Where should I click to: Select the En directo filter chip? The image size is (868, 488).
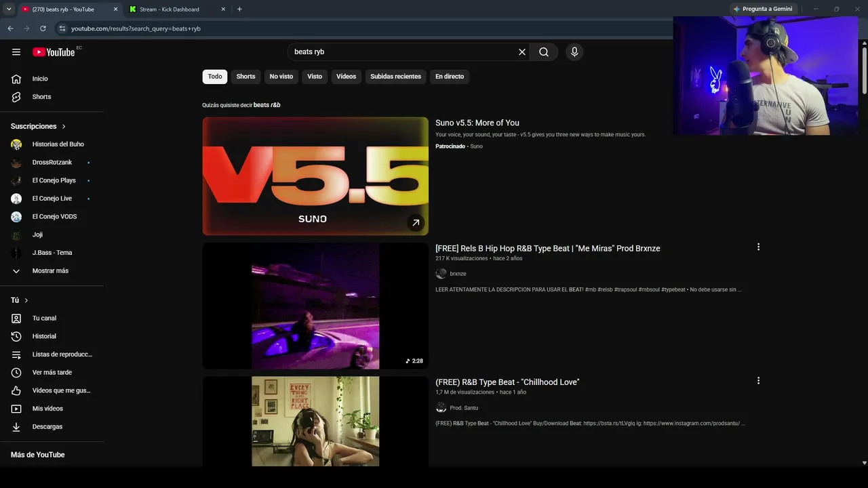(450, 77)
